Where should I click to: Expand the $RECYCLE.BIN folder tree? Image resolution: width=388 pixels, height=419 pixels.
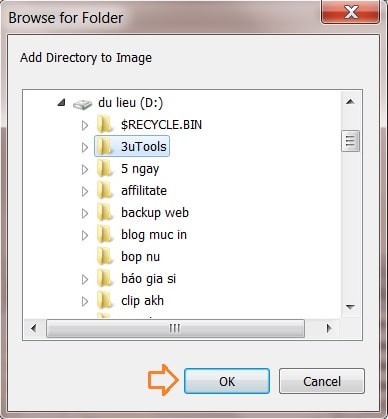pyautogui.click(x=85, y=125)
